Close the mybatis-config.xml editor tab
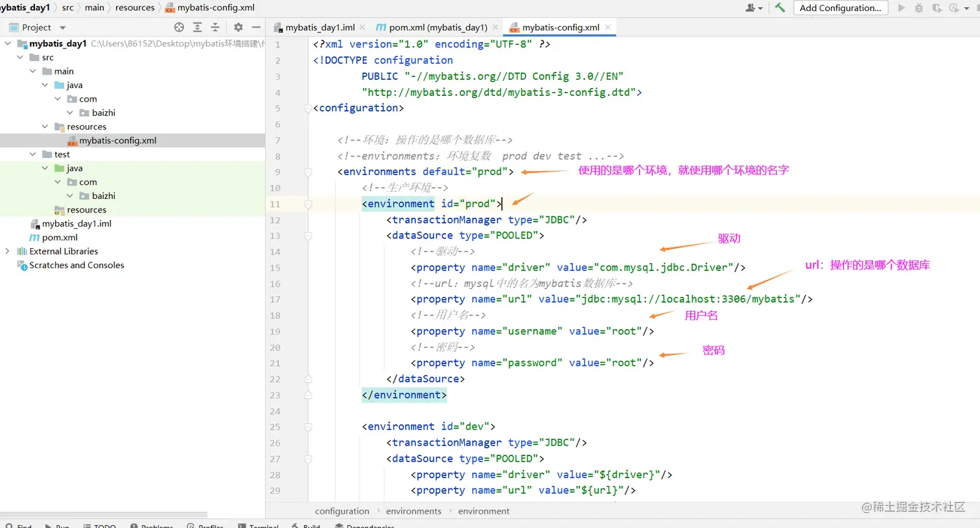Image resolution: width=980 pixels, height=528 pixels. click(x=607, y=27)
